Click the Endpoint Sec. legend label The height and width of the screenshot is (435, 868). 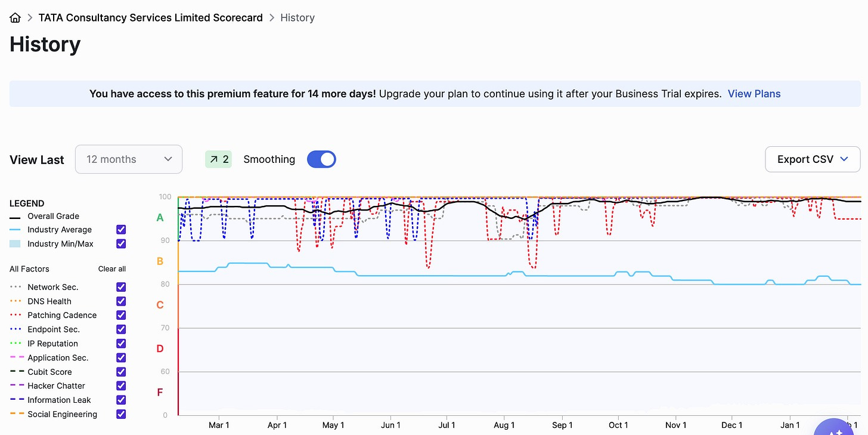(x=54, y=329)
